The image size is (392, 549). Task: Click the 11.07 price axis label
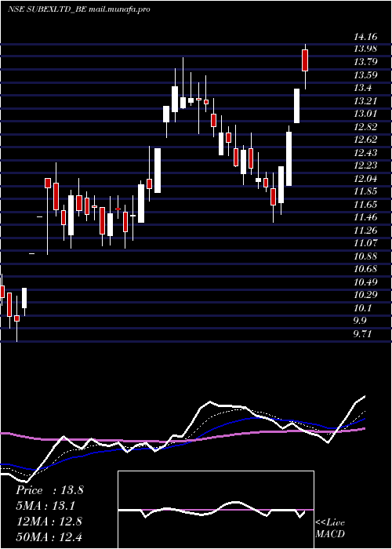point(366,243)
